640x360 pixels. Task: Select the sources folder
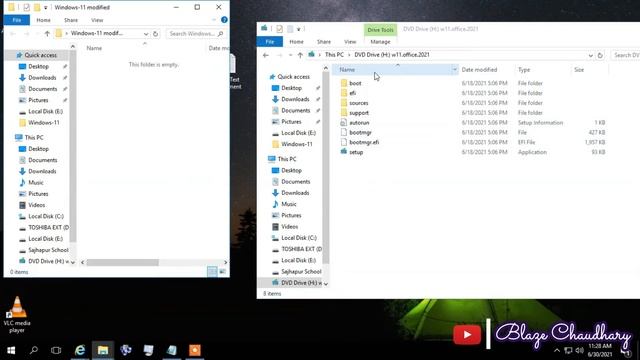coord(354,103)
